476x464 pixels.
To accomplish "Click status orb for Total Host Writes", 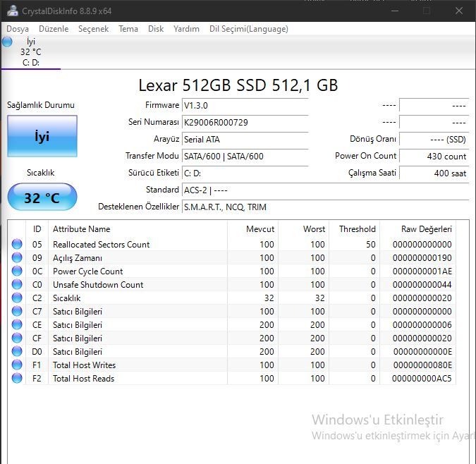I will coord(17,365).
